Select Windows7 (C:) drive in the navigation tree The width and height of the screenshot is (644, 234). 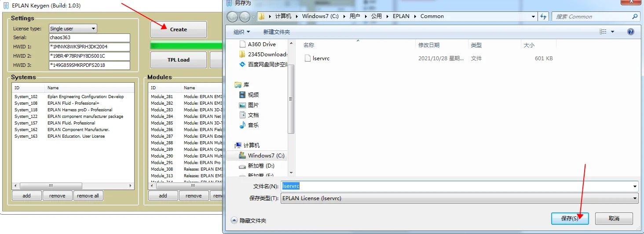coord(266,156)
